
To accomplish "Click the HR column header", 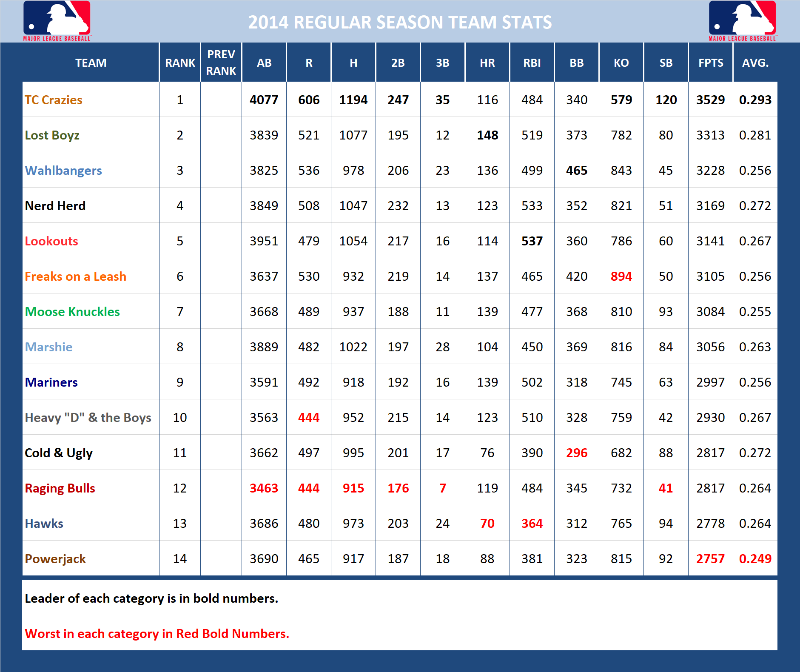I will [487, 62].
